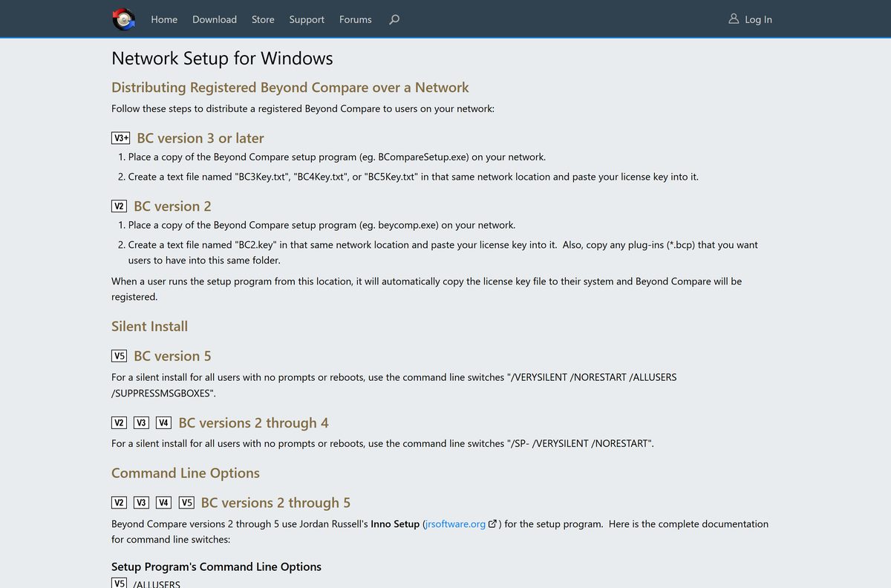Open the Support menu item
891x588 pixels.
[x=307, y=19]
